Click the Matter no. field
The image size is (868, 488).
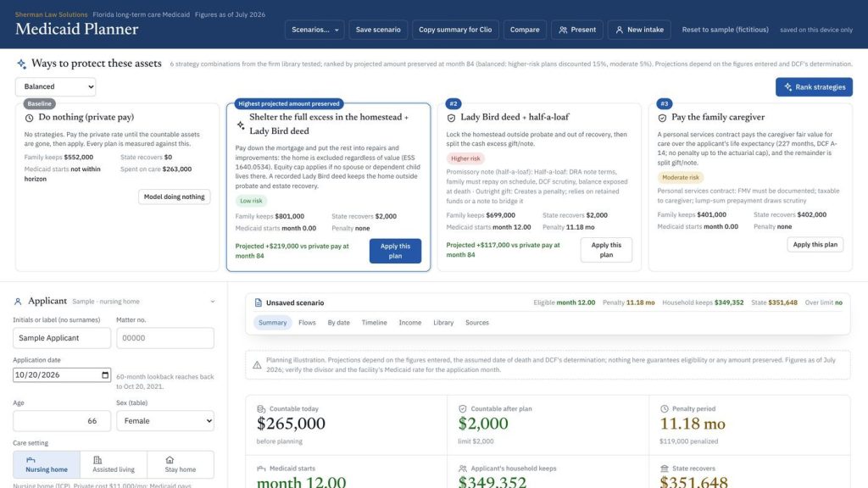click(165, 338)
